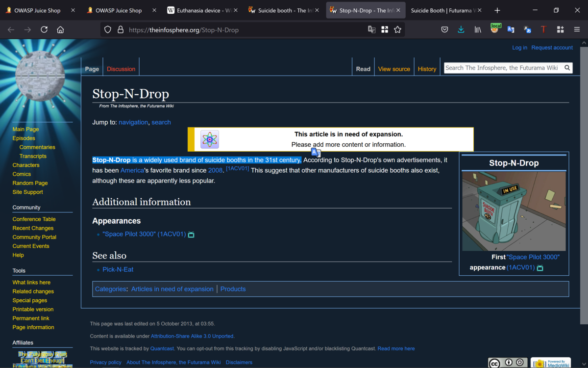
Task: Open the Discussion page tab
Action: pos(121,69)
